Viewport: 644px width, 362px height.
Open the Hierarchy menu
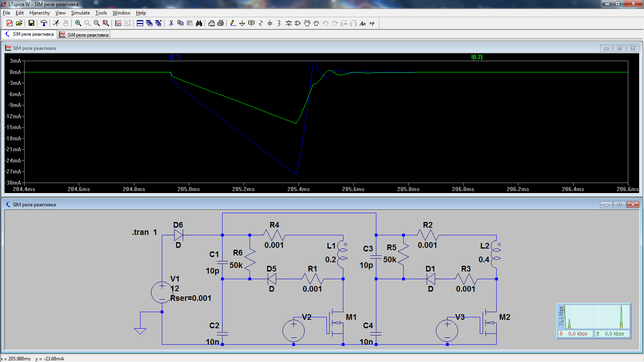pyautogui.click(x=39, y=13)
